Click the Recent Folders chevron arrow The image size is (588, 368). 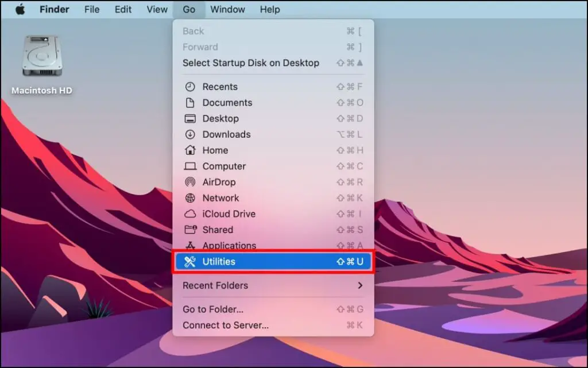pos(361,285)
